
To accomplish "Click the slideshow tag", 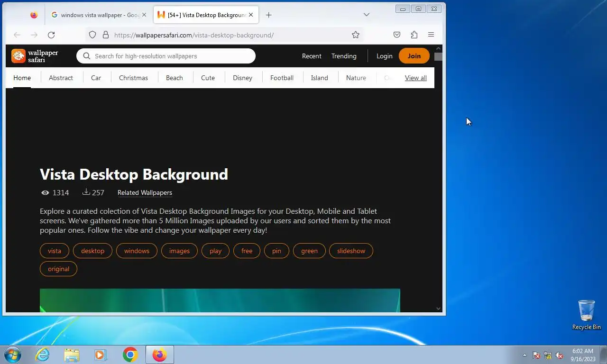I will (x=351, y=251).
